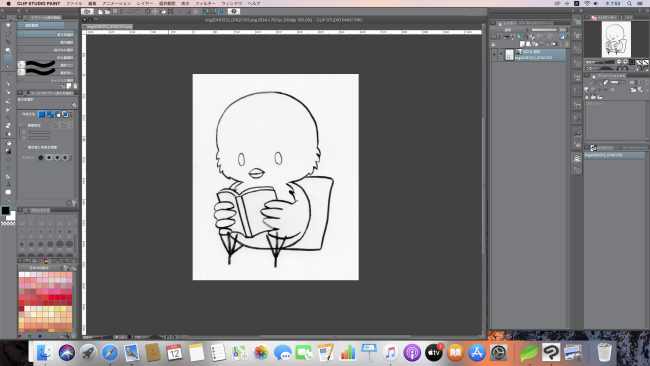Screen dimensions: 650x366
Task: Open System Preferences from the Dock
Action: (x=498, y=353)
